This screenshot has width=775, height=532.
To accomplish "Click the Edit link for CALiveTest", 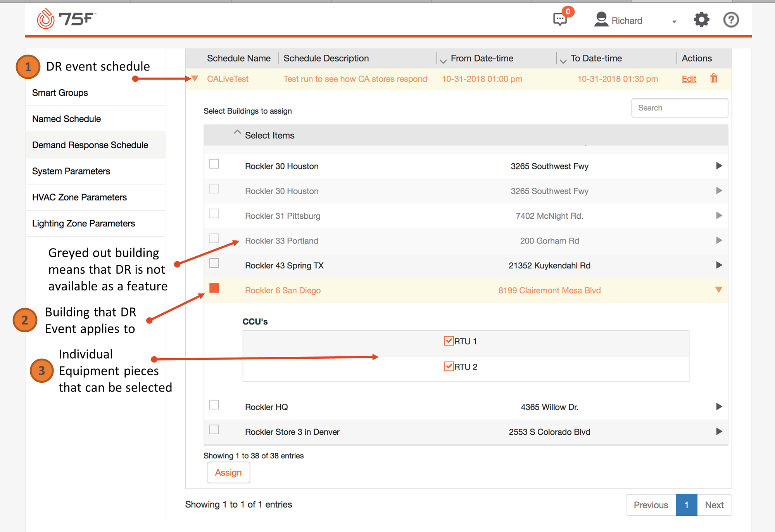I will pos(689,79).
